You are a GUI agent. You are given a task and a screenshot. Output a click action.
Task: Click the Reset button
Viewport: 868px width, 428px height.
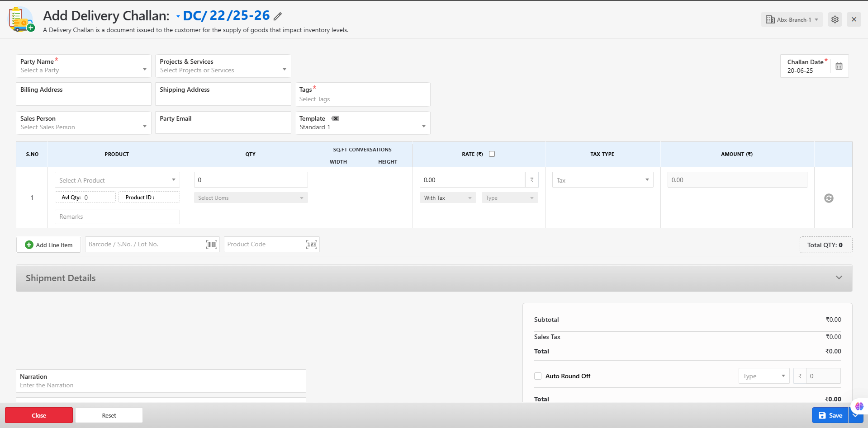tap(109, 415)
